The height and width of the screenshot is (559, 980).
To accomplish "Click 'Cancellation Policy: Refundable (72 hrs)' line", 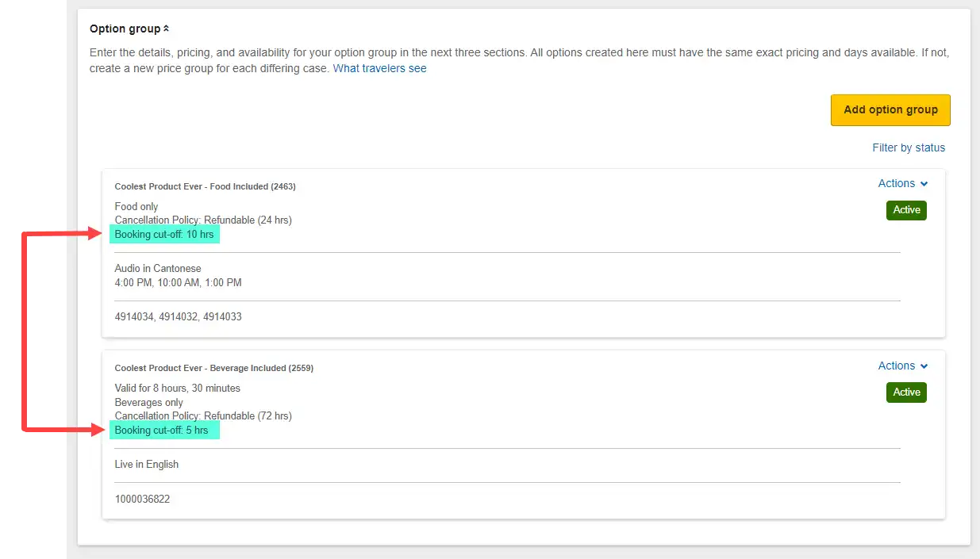I will [203, 415].
